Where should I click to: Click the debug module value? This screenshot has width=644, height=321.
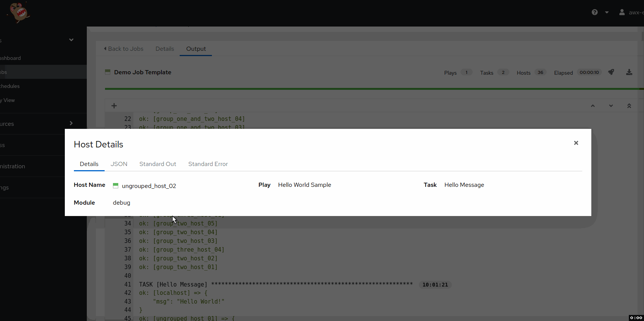pos(122,203)
